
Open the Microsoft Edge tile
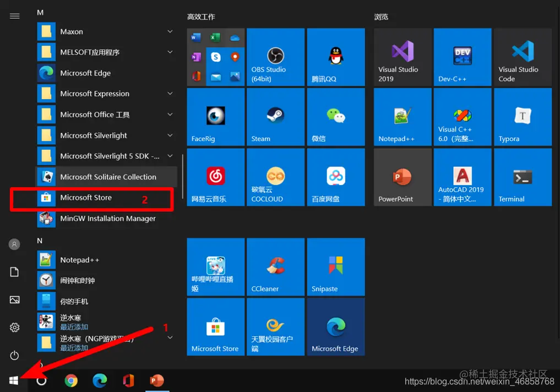(x=336, y=326)
